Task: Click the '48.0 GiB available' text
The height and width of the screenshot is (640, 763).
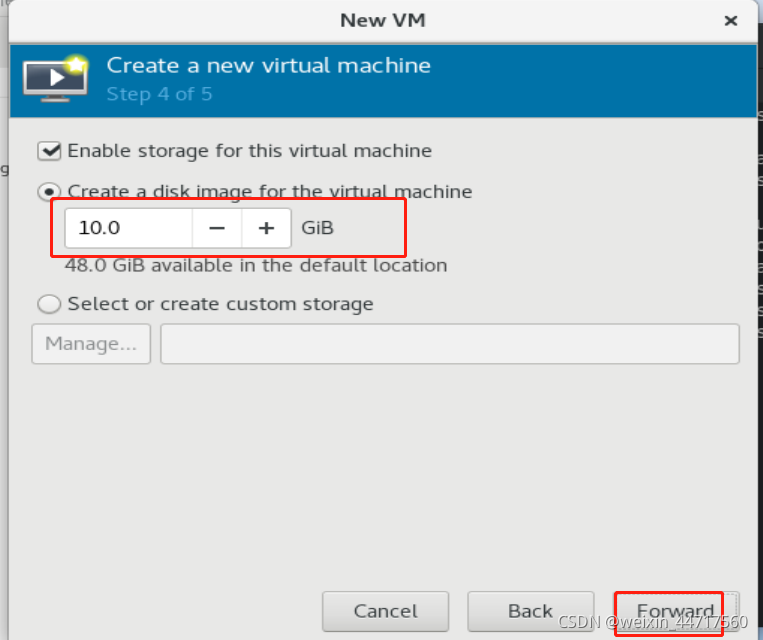Action: click(256, 266)
